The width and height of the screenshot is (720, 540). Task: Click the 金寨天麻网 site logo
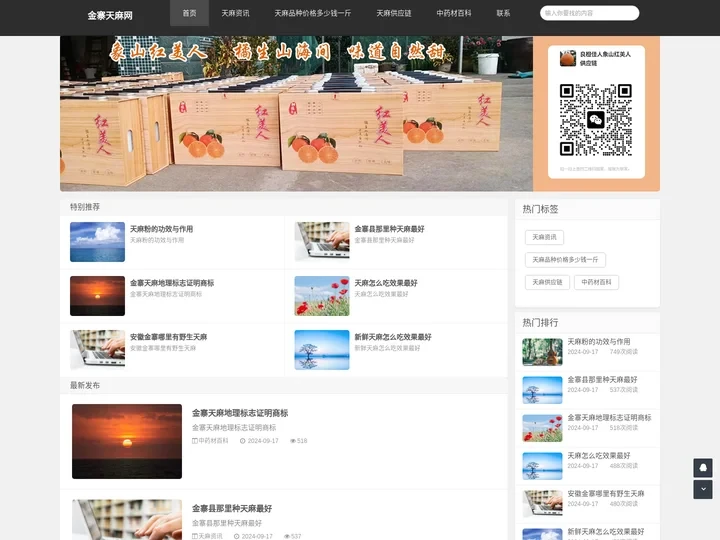pyautogui.click(x=110, y=15)
